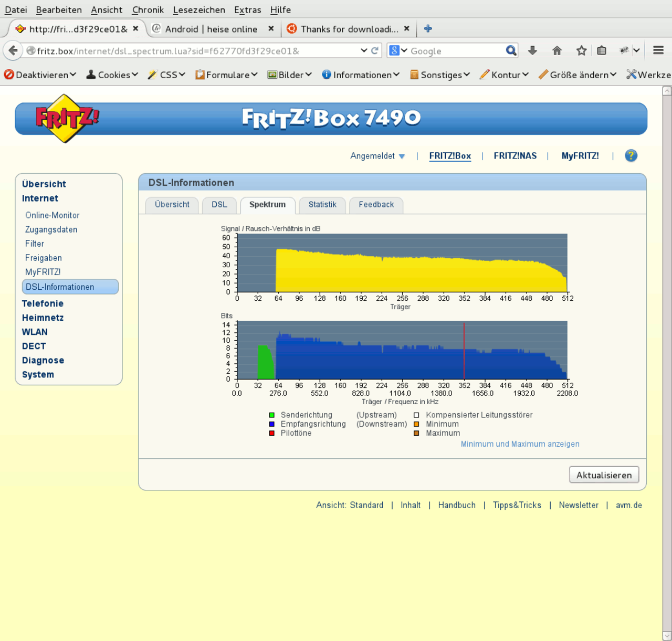The image size is (672, 641).
Task: Show bookmarks list icon
Action: coord(602,50)
